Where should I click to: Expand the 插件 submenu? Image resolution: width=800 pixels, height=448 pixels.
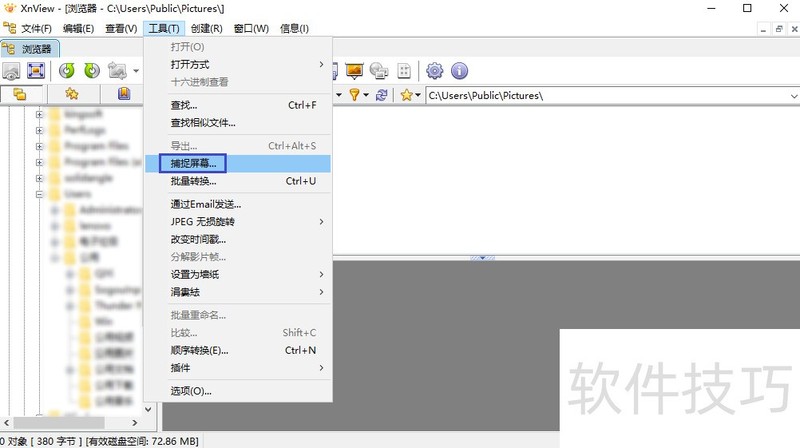[321, 368]
